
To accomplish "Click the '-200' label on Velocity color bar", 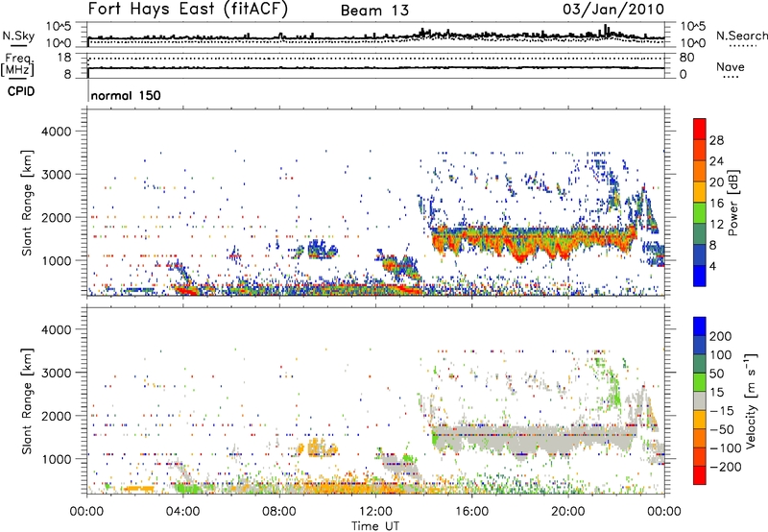I will click(x=726, y=467).
